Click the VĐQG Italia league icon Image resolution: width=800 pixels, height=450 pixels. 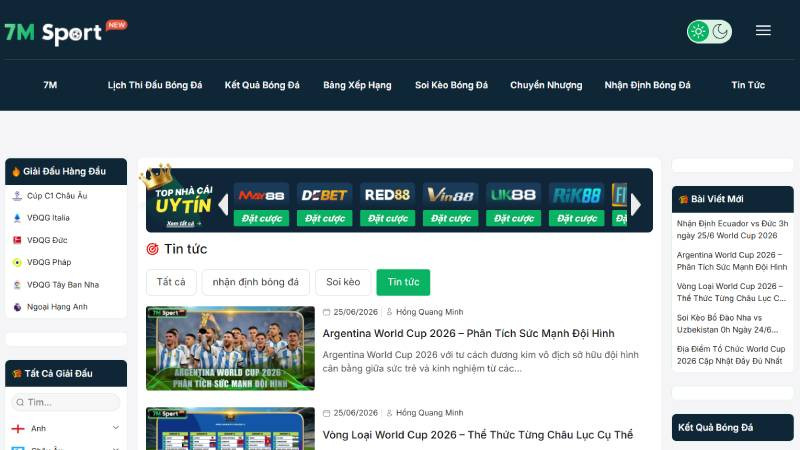coord(17,218)
